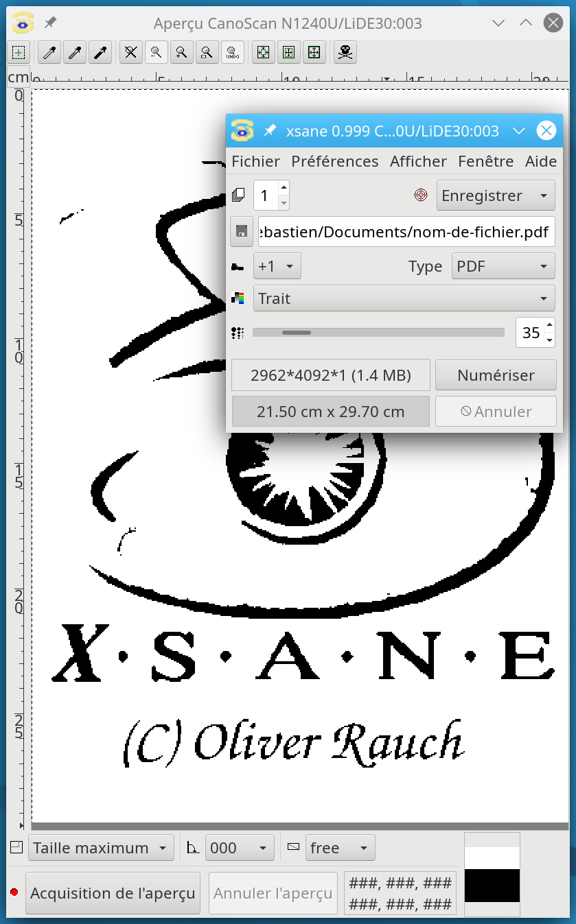
Task: Open the Fenêtre menu
Action: (486, 161)
